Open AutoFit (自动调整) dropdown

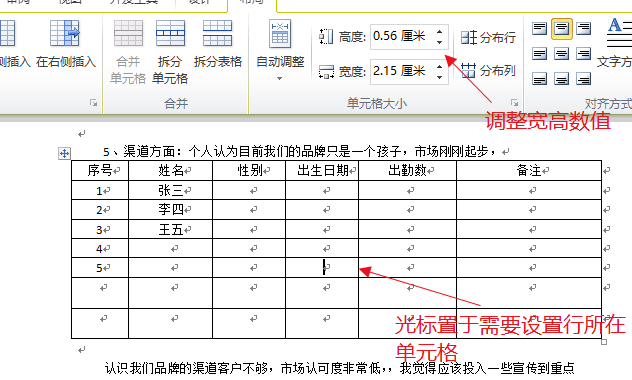pyautogui.click(x=280, y=50)
